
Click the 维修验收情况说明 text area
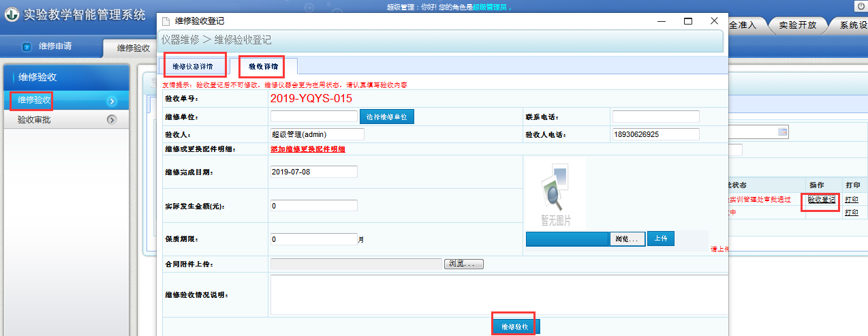pyautogui.click(x=499, y=294)
